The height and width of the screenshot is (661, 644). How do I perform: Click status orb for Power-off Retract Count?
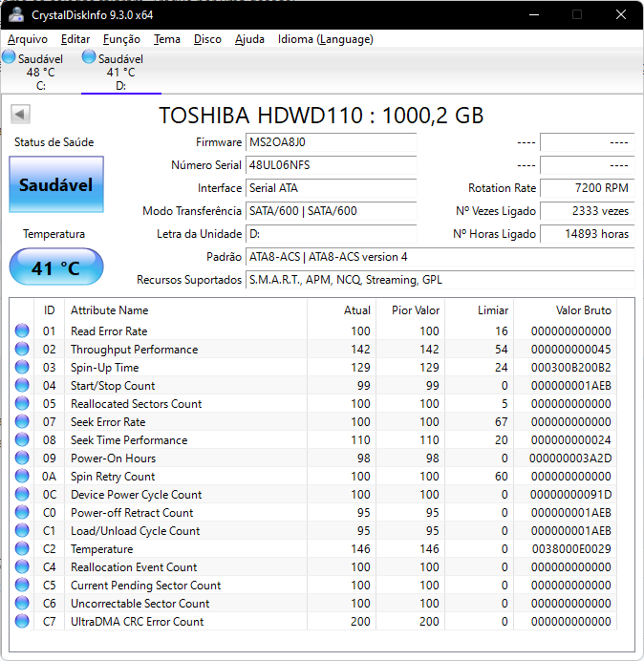click(x=22, y=512)
